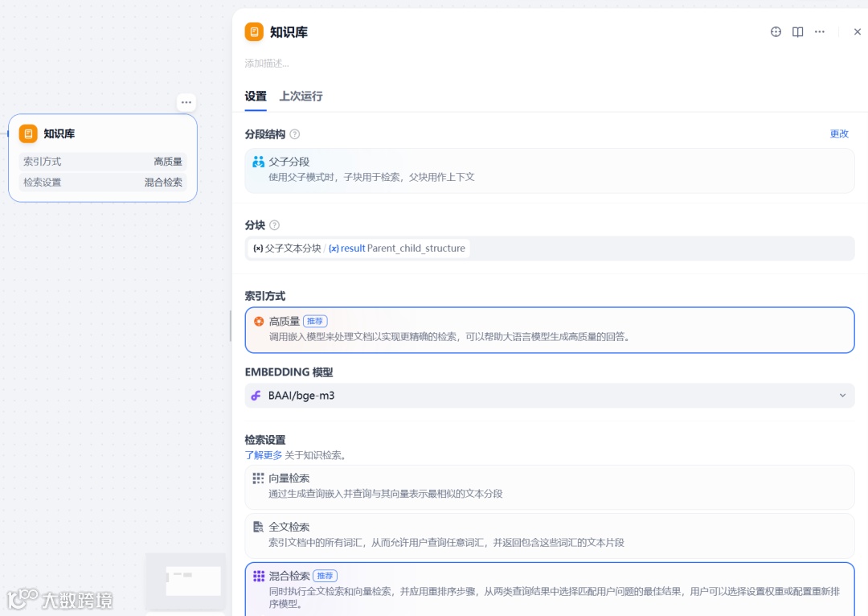The image size is (868, 616).
Task: Close the 知识库 settings panel
Action: click(857, 32)
